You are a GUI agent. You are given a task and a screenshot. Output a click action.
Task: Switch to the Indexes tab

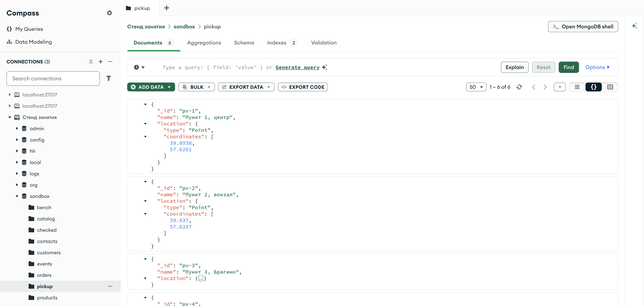pyautogui.click(x=282, y=43)
